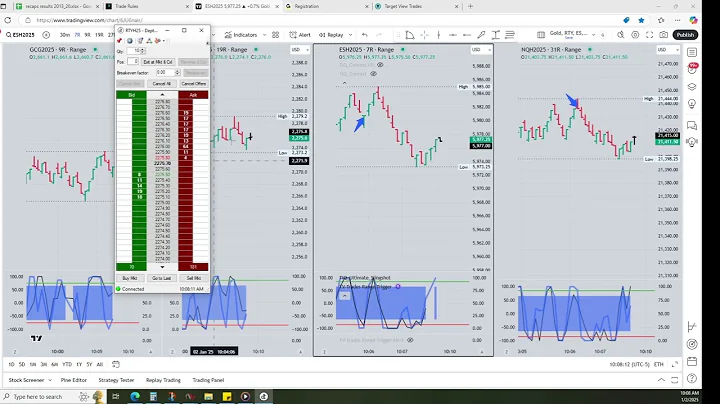
Task: Open USD currency dropdown on RTY chart
Action: coord(300,50)
